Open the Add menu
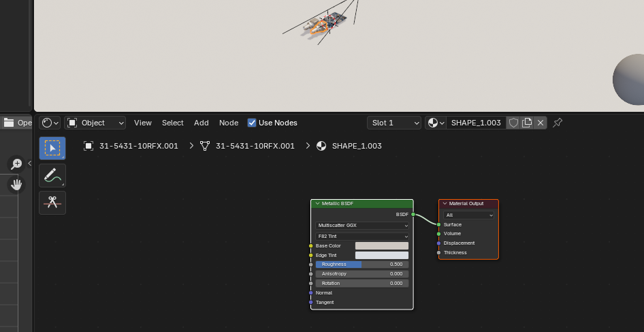Image resolution: width=644 pixels, height=332 pixels. tap(202, 123)
